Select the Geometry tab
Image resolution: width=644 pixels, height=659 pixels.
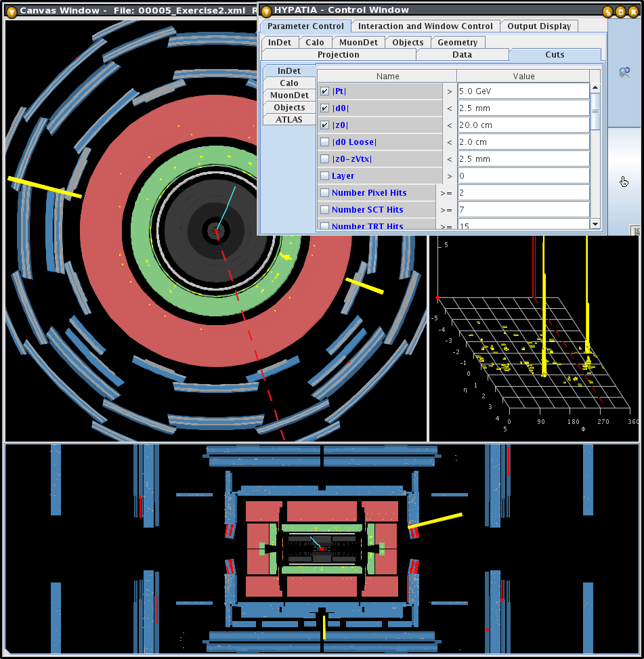coord(457,42)
